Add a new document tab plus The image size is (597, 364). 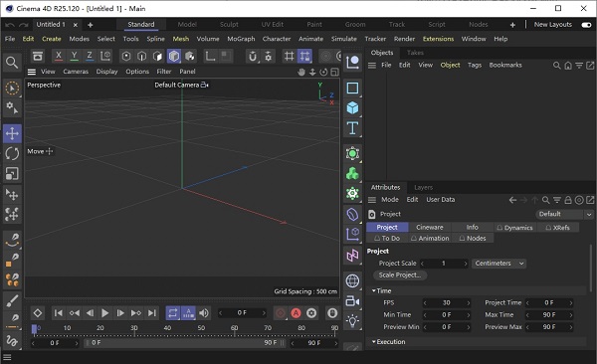pos(91,25)
